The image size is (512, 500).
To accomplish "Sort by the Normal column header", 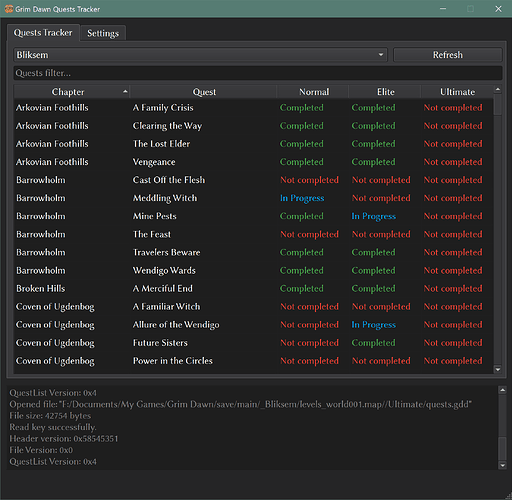I will tap(313, 92).
